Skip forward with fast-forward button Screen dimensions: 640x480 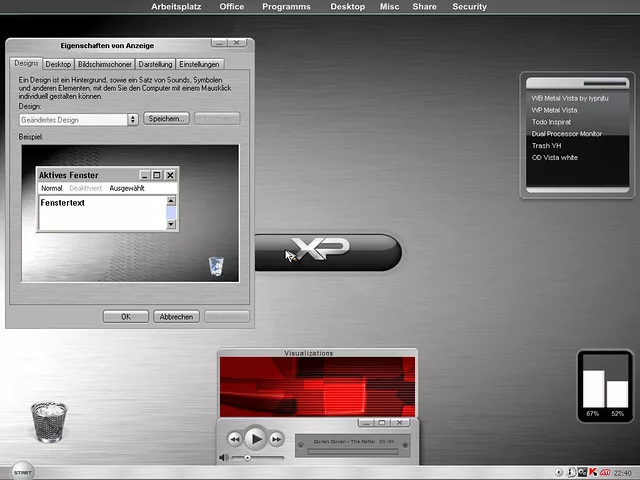276,439
